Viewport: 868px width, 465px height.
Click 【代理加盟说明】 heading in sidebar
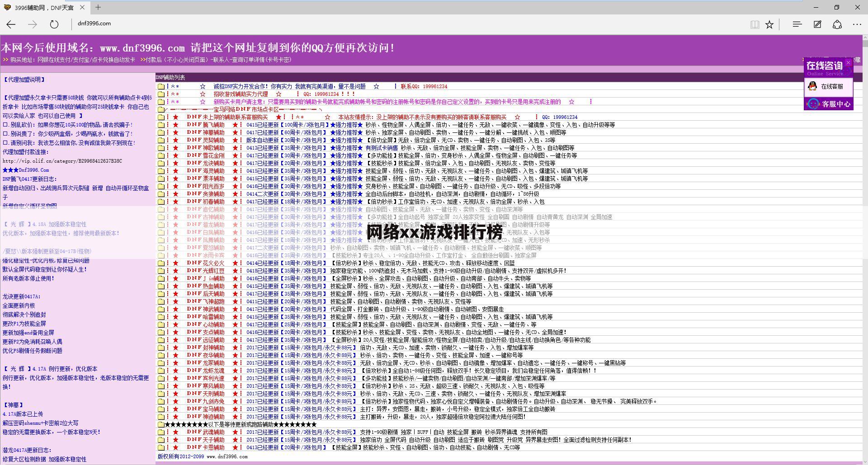(x=24, y=80)
